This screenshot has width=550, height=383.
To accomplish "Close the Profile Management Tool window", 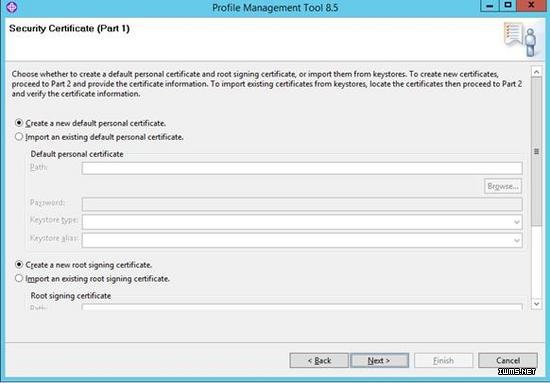I will (531, 6).
